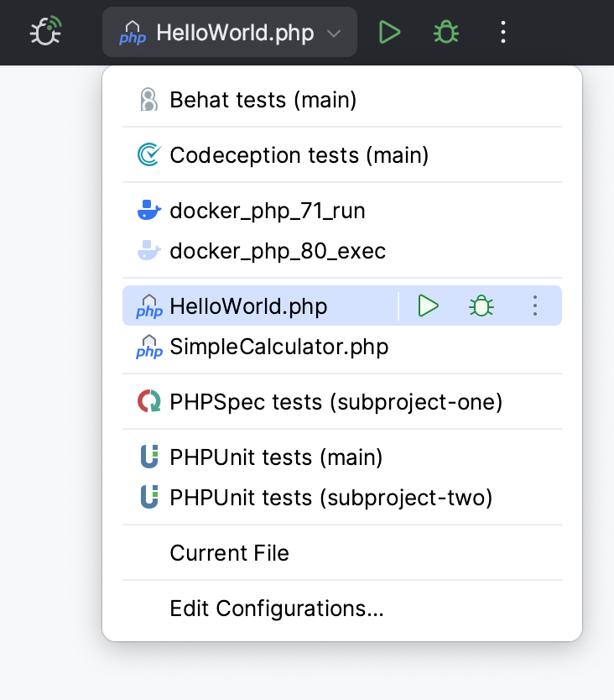Click the PHP icon beside SimpleCalculator.php
Viewport: 614px width, 700px height.
coord(148,346)
